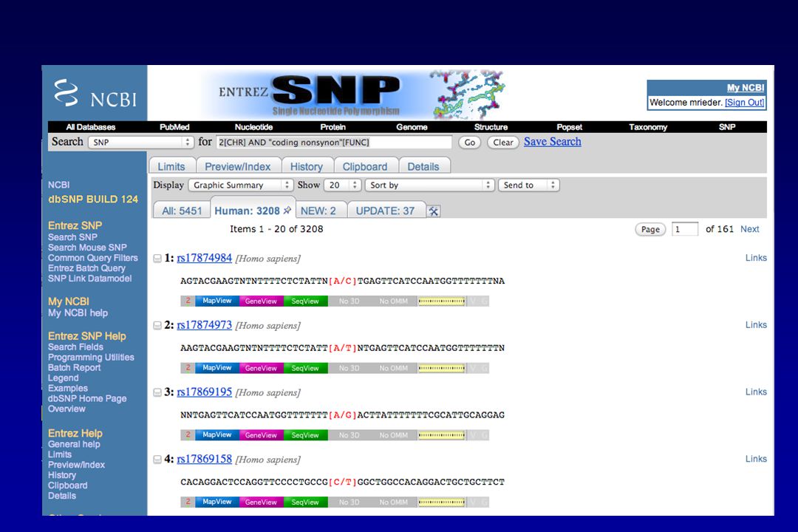This screenshot has width=798, height=532.
Task: Select the All: 5451 results tab
Action: point(182,211)
